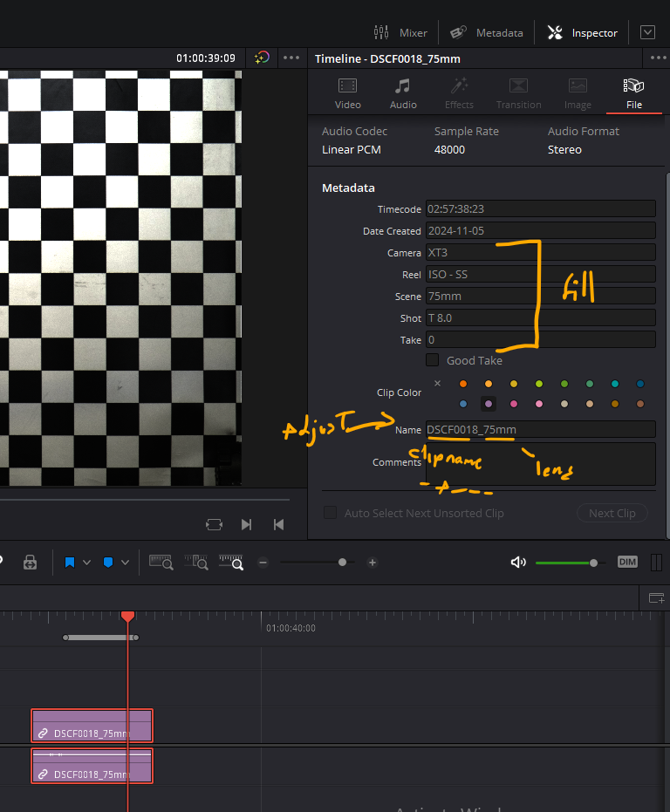
Task: Enable the Good Take checkbox
Action: coord(432,360)
